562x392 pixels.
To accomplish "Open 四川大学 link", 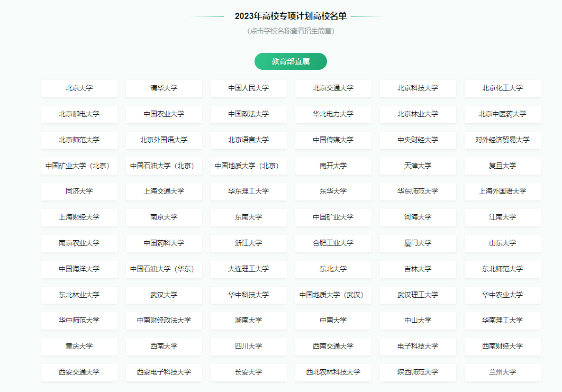I will [248, 347].
